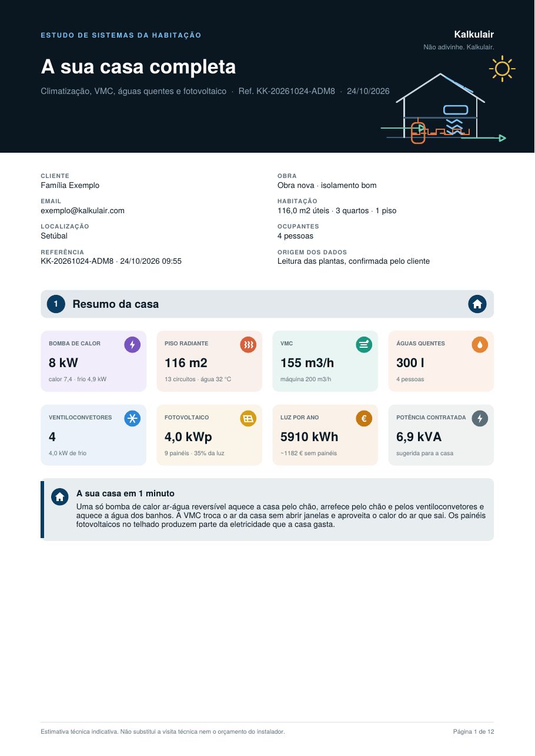Image resolution: width=535 pixels, height=756 pixels.
Task: Click the ESTUDO DE SISTEMAS DA HABITAÇÃO heading
Action: 121,35
